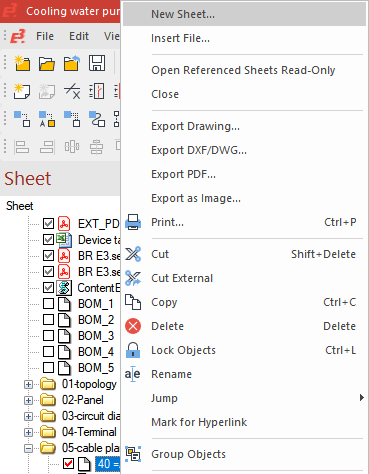Click Export as Image... entry
Image resolution: width=369 pixels, height=474 pixels.
tap(244, 198)
